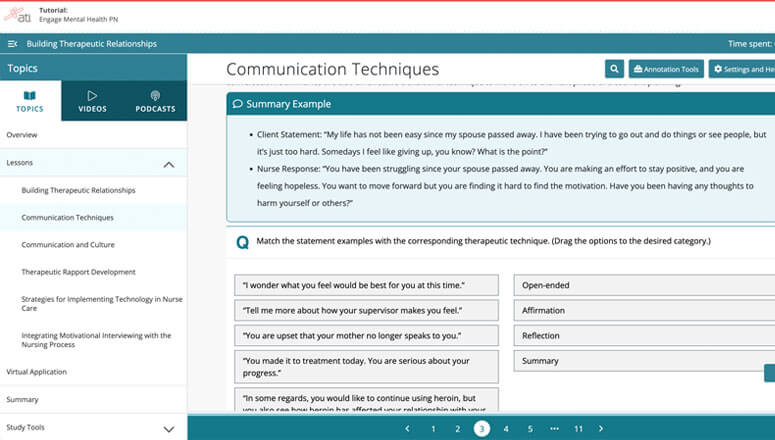Open Communication and Culture lesson
This screenshot has width=775, height=440.
coord(68,245)
